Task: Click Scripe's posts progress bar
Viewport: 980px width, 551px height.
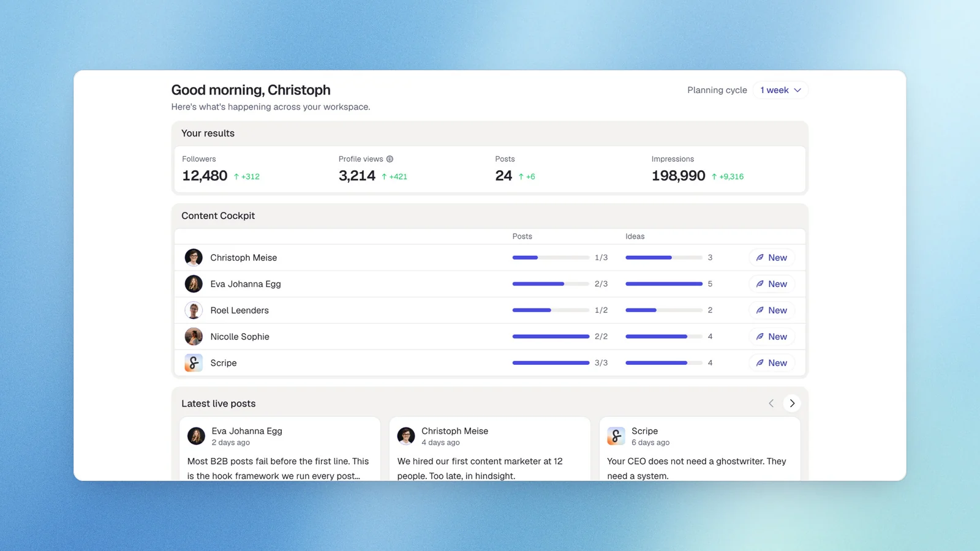Action: point(551,363)
